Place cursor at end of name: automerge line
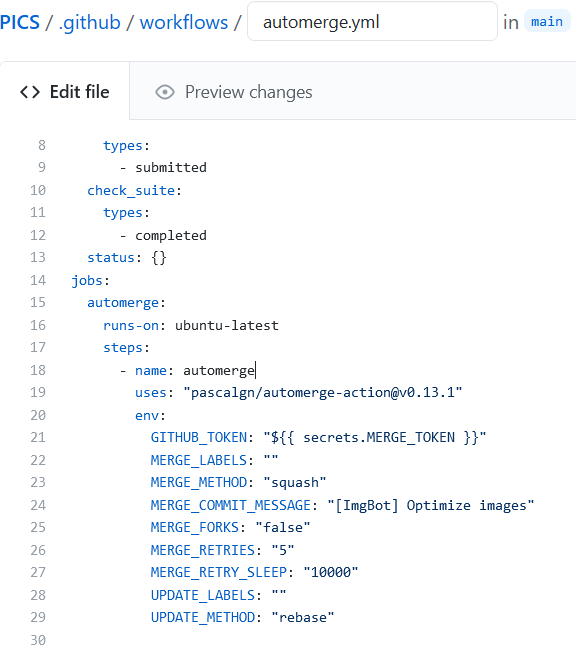 255,370
